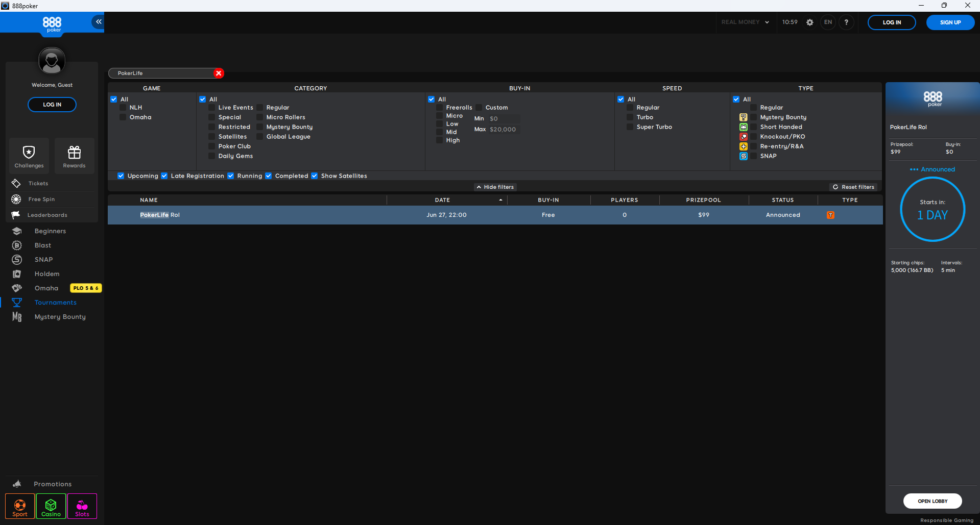
Task: Click Knockout/PKO type filter icon
Action: tap(744, 137)
